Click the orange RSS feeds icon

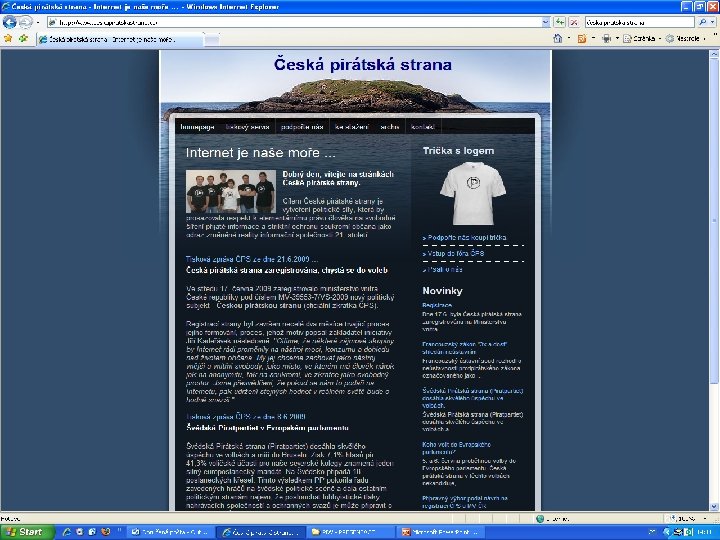582,39
